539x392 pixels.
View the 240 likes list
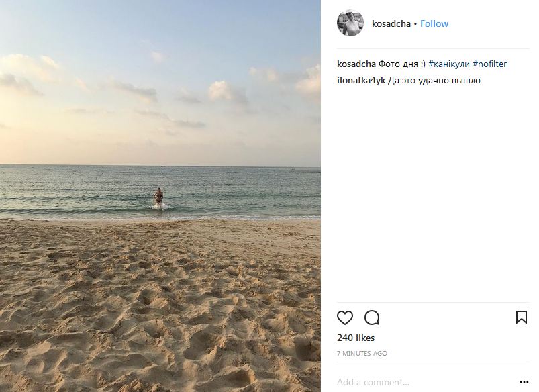point(356,338)
